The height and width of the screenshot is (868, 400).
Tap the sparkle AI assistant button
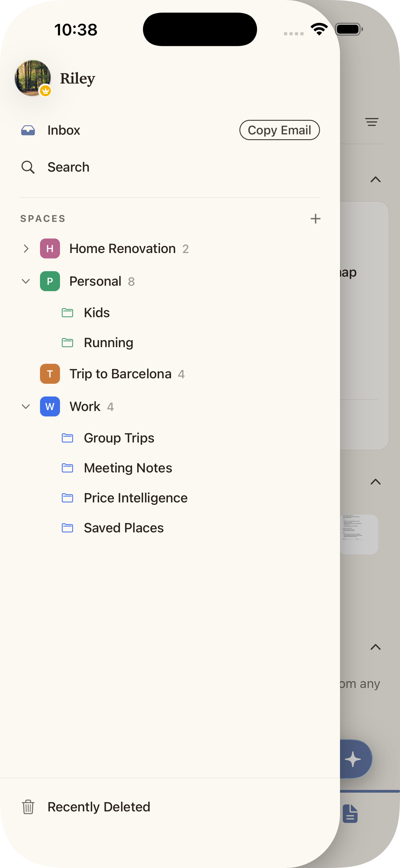tap(353, 759)
